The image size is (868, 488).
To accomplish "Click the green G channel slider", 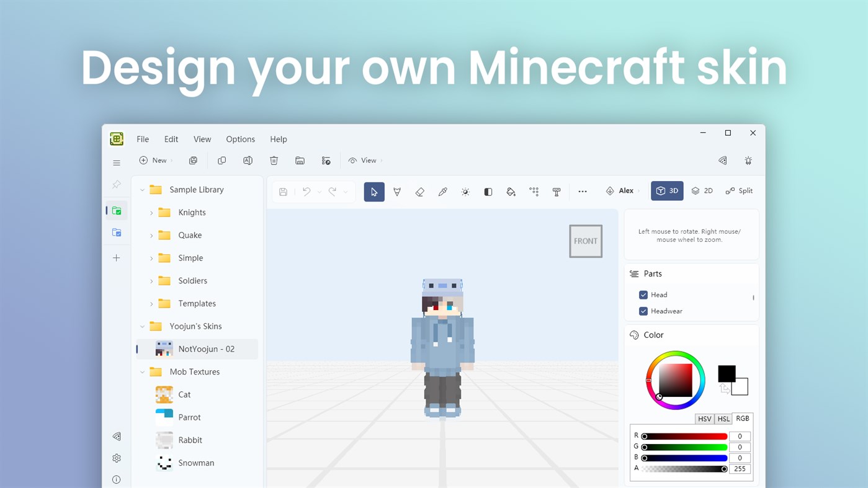I will coord(684,447).
